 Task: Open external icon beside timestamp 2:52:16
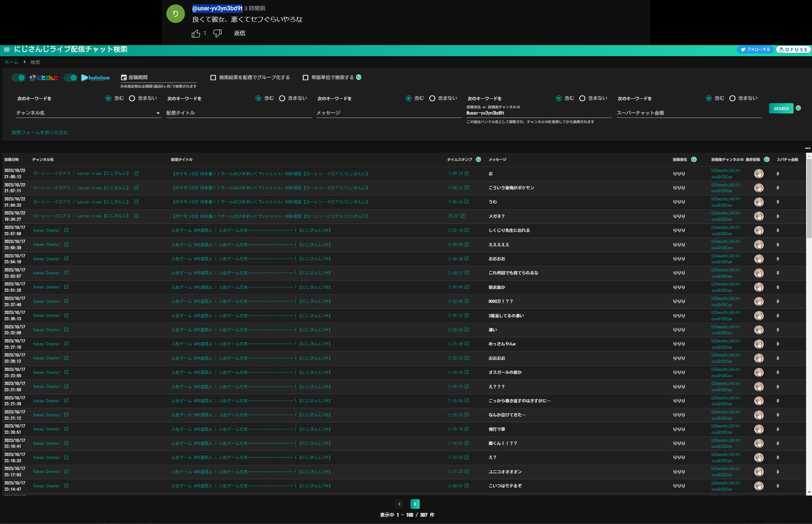click(x=467, y=230)
